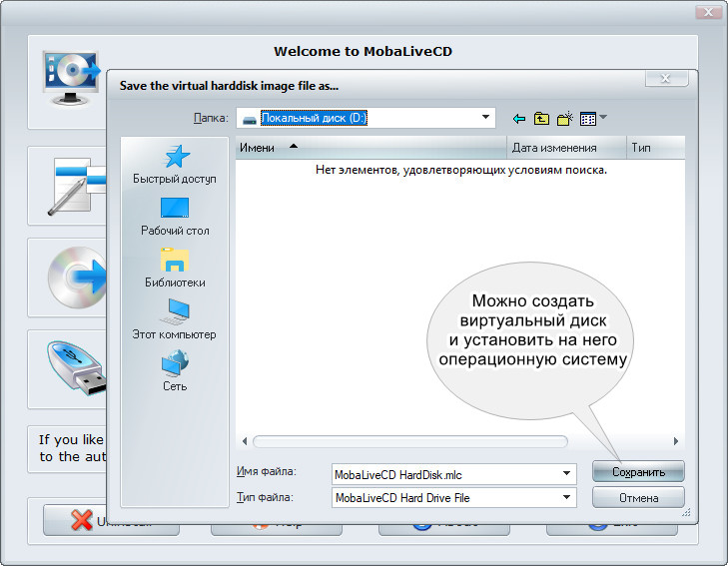Click the Локальный диск (D:) folder field
728x566 pixels.
tap(365, 118)
